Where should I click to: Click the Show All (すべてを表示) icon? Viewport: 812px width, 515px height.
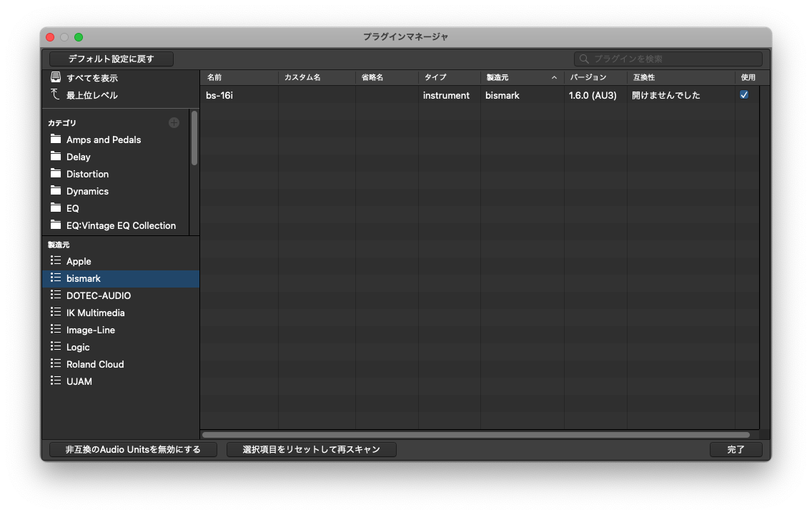click(x=56, y=78)
